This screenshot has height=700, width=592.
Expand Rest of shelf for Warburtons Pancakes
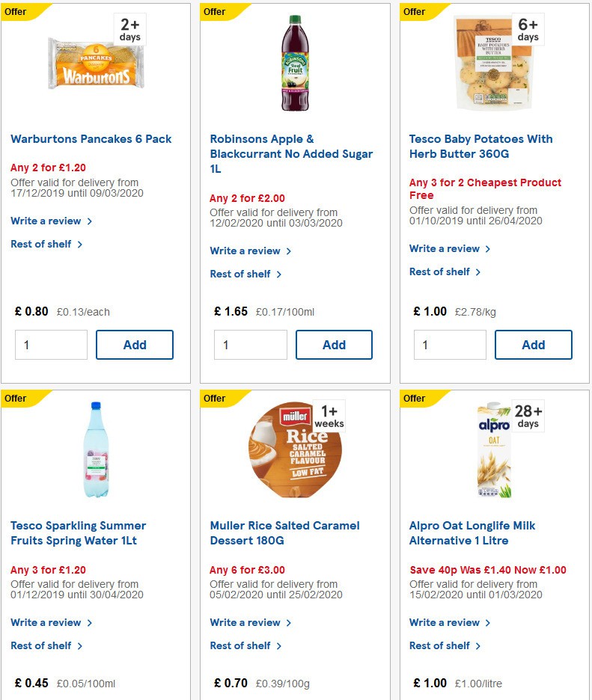pos(42,244)
